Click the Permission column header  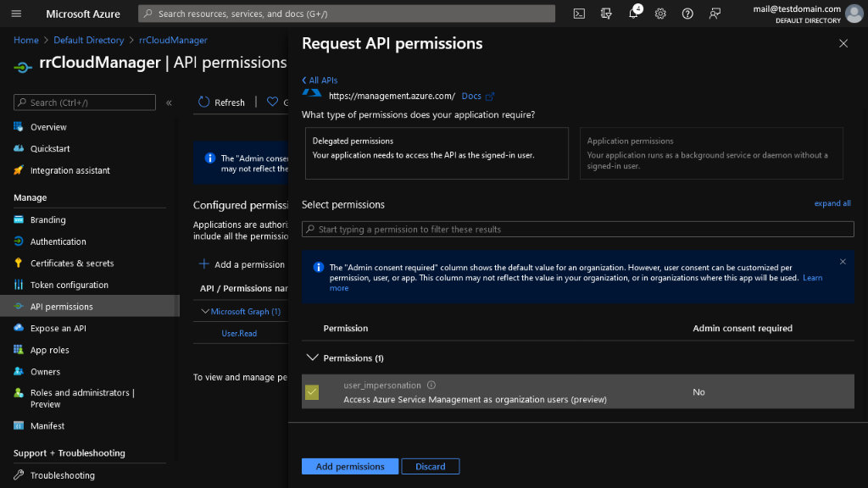(346, 328)
